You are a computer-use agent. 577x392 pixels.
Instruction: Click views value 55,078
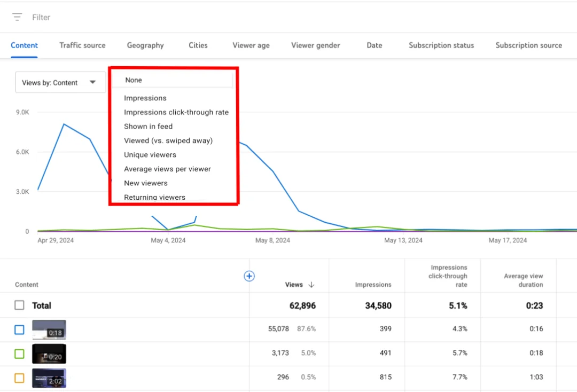coord(278,329)
